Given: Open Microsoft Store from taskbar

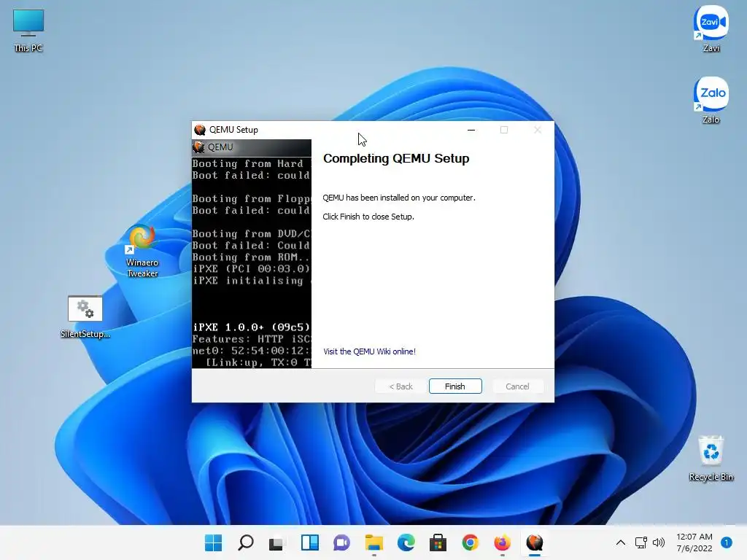Looking at the screenshot, I should point(438,542).
